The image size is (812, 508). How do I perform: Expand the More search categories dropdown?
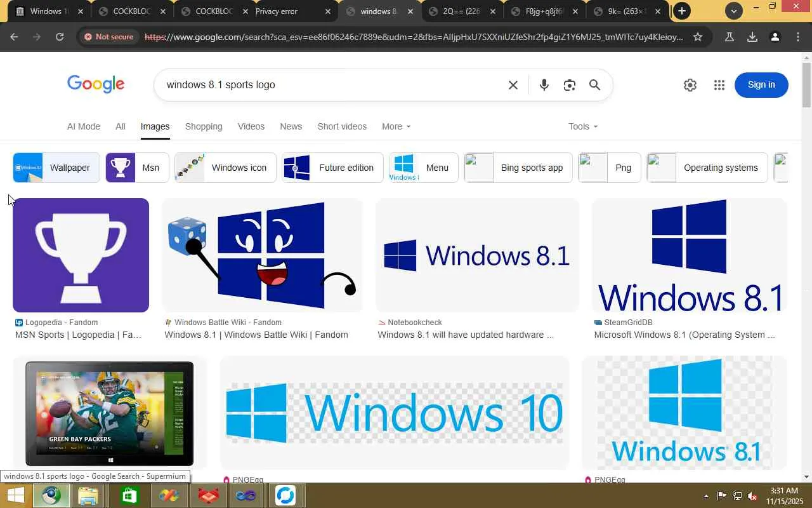tap(396, 126)
